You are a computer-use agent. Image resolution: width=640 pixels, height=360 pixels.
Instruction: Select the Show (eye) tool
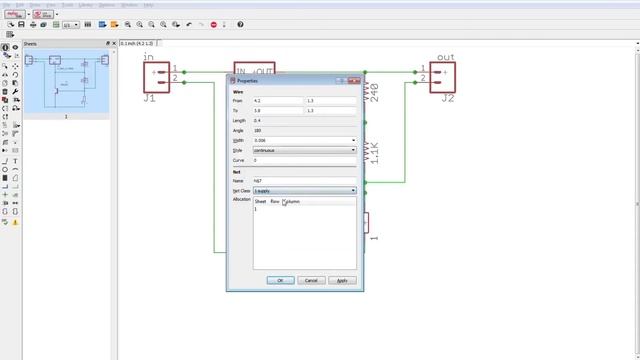tap(15, 47)
